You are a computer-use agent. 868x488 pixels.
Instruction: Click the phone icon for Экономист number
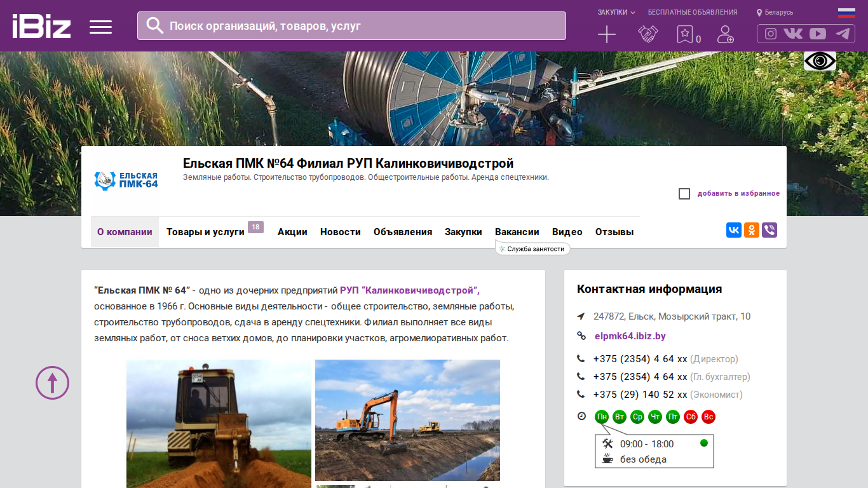[x=581, y=395]
